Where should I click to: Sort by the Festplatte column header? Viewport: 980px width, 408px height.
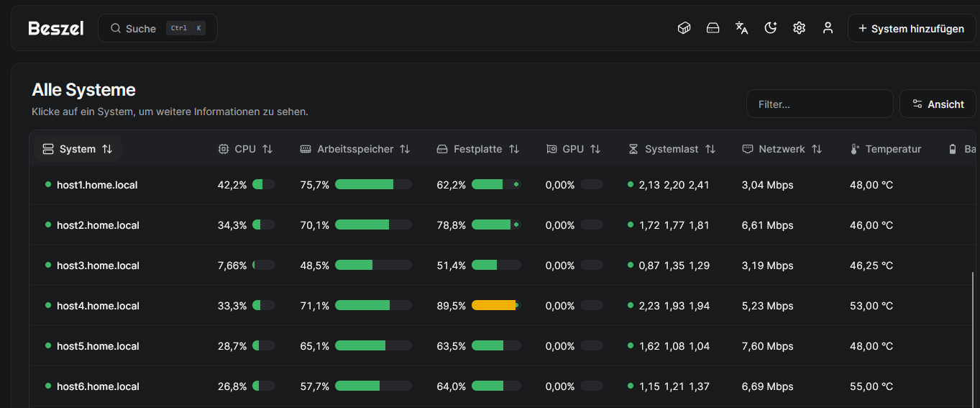(x=478, y=149)
